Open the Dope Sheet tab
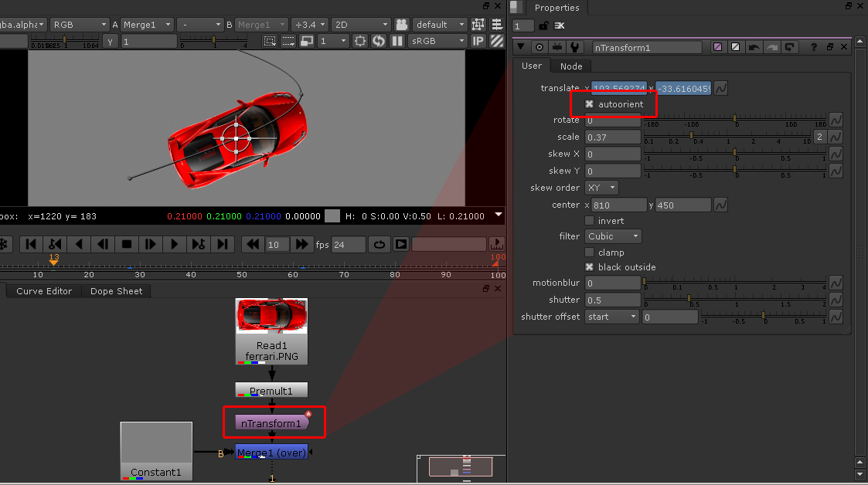This screenshot has height=485, width=868. coord(117,291)
